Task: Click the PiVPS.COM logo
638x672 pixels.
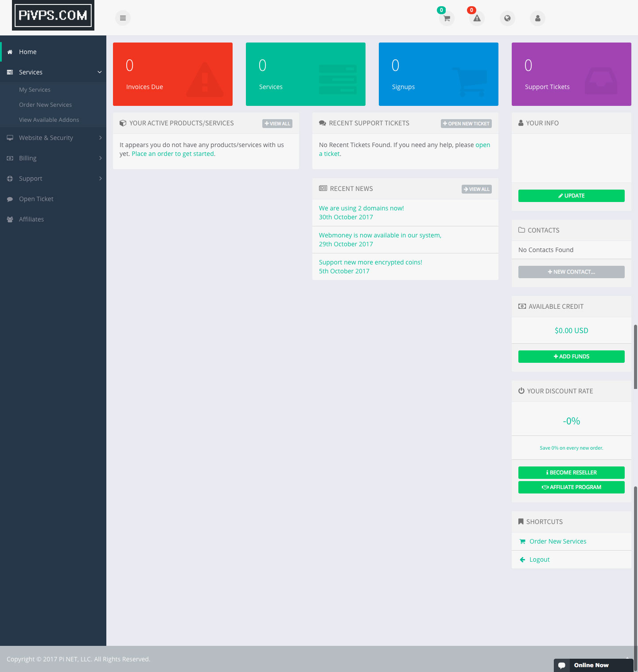Action: [53, 16]
